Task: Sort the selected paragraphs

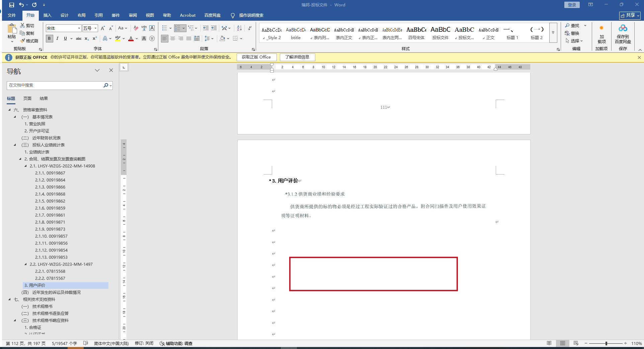Action: (x=239, y=28)
